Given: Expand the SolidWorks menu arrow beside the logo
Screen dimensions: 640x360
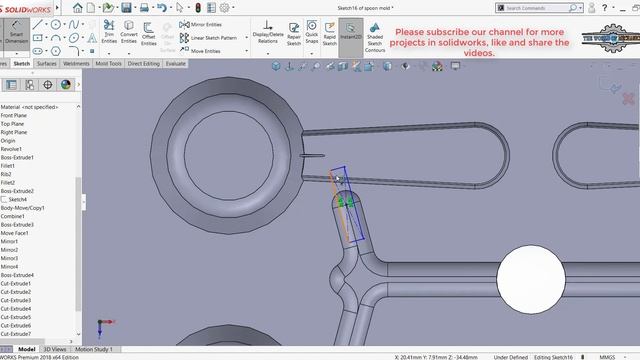Looking at the screenshot, I should coord(57,7).
